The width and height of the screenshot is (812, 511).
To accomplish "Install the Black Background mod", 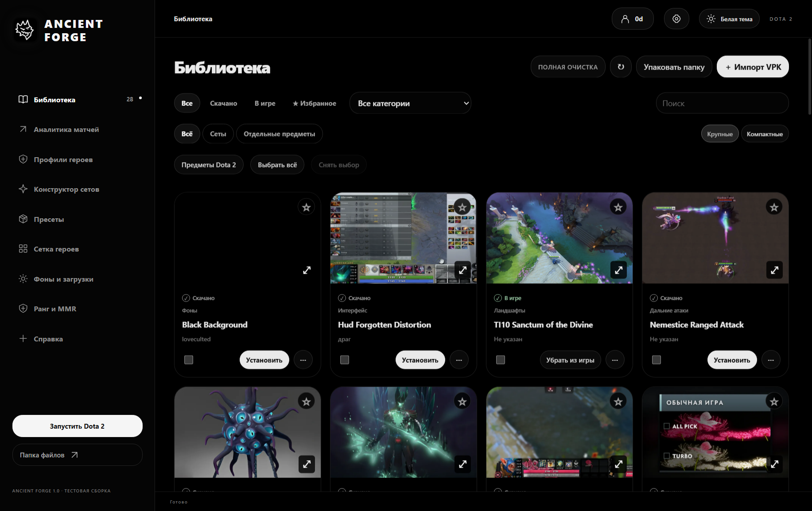I will (x=264, y=360).
